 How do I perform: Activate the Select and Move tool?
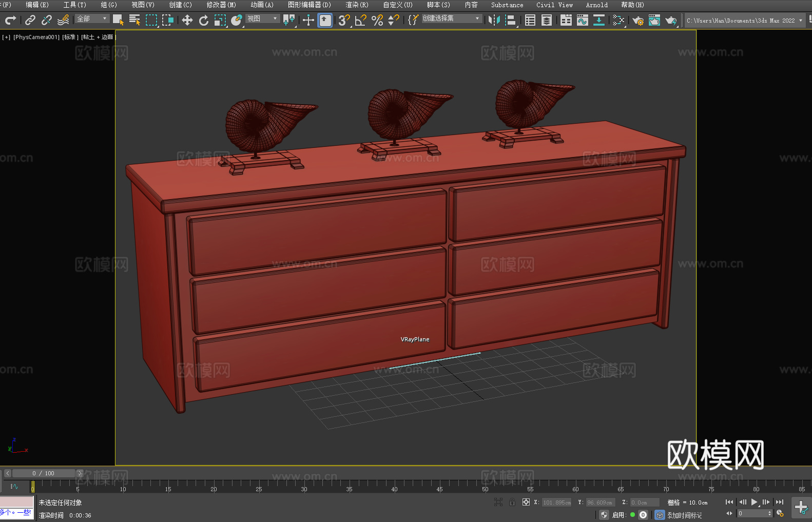[x=187, y=20]
